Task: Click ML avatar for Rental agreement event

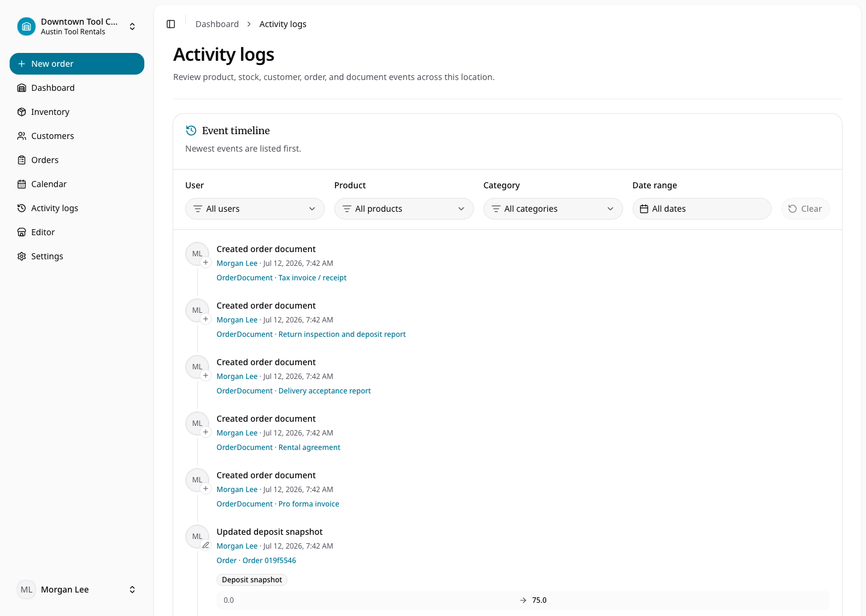Action: click(197, 423)
